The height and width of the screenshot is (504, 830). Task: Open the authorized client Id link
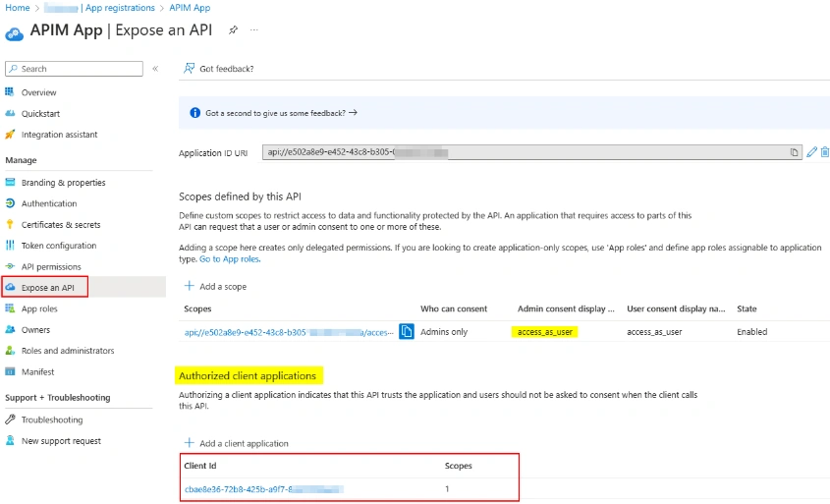click(x=263, y=489)
